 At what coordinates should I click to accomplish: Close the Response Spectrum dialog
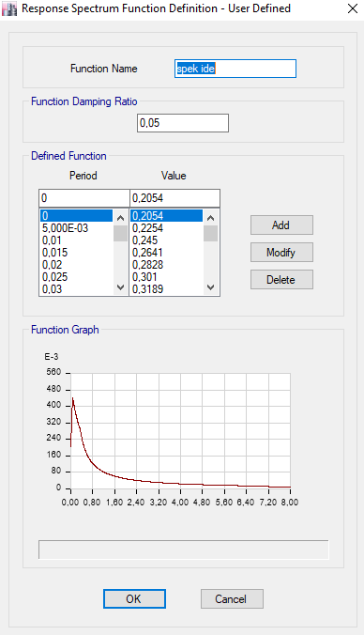(352, 8)
